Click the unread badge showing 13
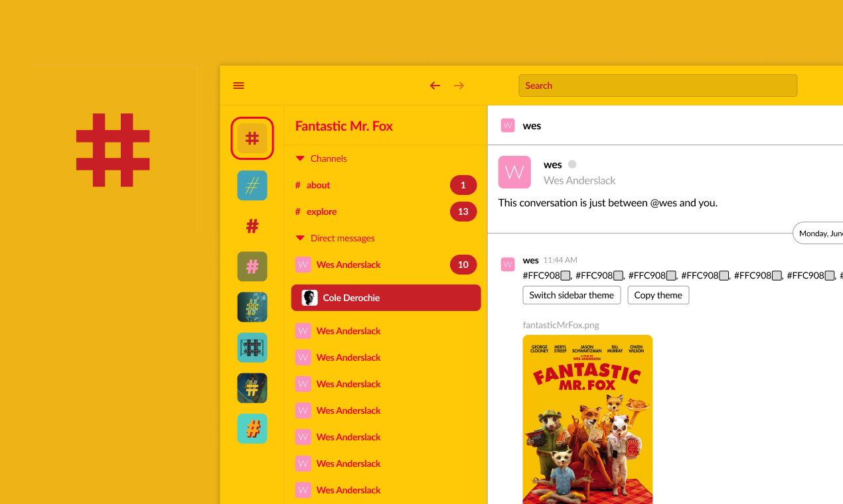 pos(463,212)
